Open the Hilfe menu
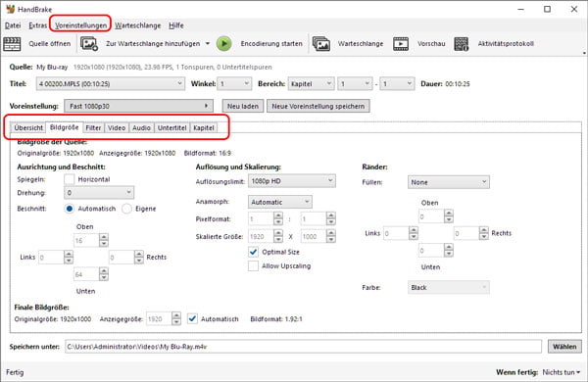 pyautogui.click(x=175, y=25)
